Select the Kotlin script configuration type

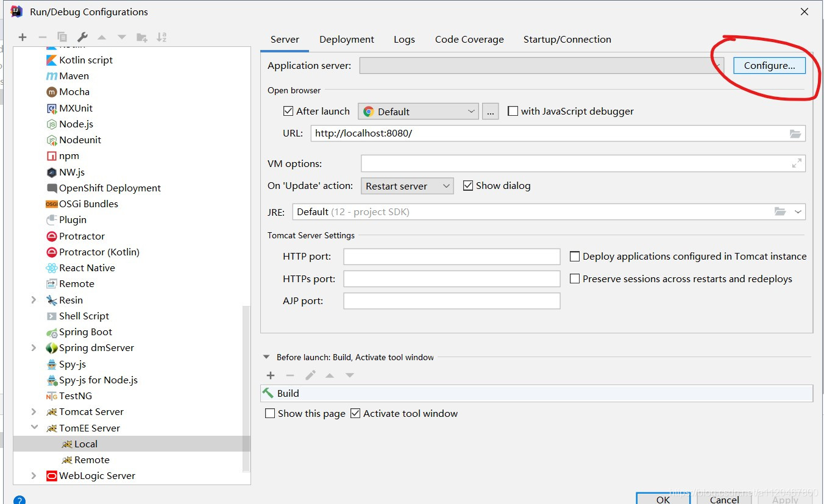coord(86,60)
